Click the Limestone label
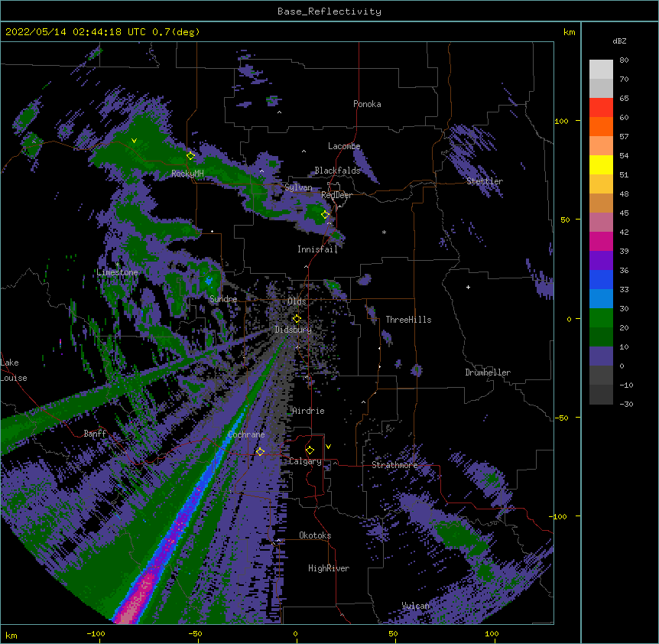 coord(117,272)
